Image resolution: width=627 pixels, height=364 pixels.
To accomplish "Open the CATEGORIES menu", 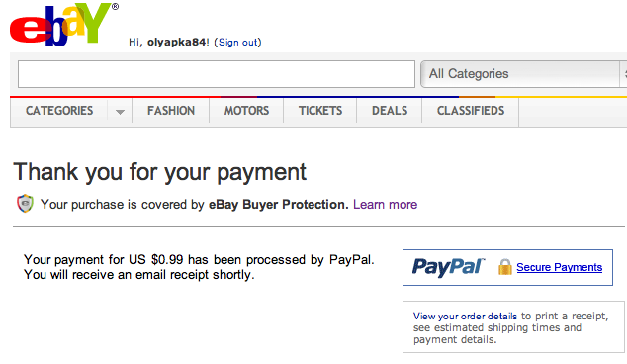I will pyautogui.click(x=59, y=111).
